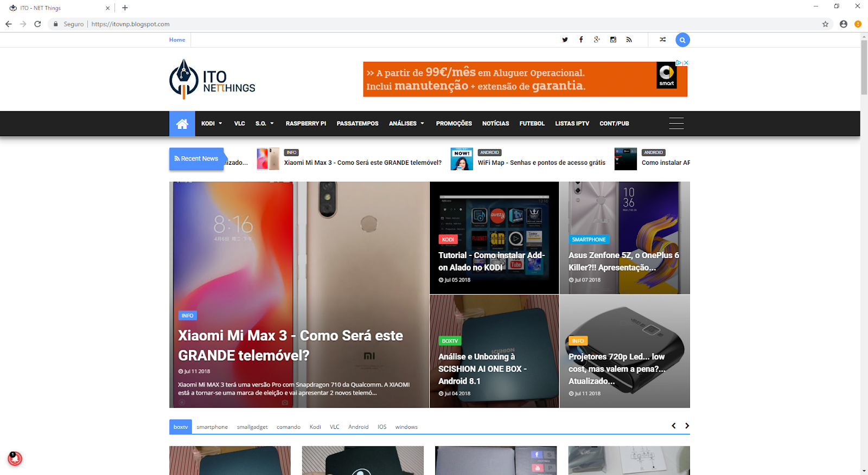Select the smallgadget tab

(252, 427)
